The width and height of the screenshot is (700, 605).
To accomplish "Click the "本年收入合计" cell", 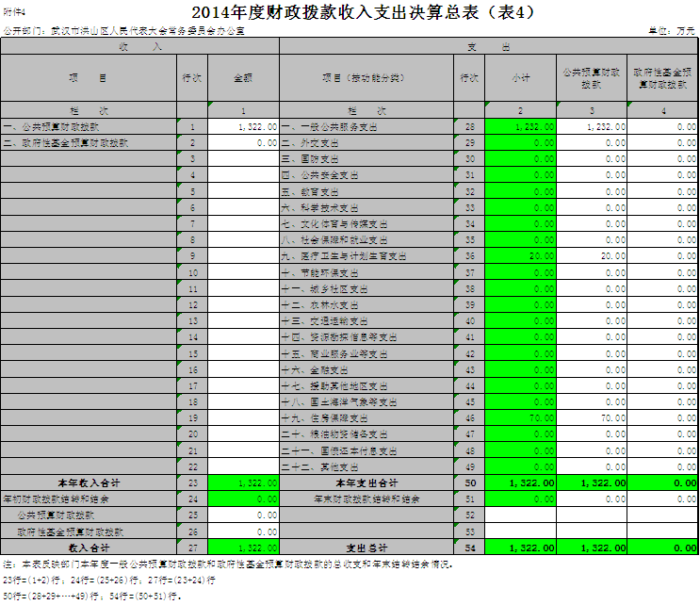I will point(89,482).
